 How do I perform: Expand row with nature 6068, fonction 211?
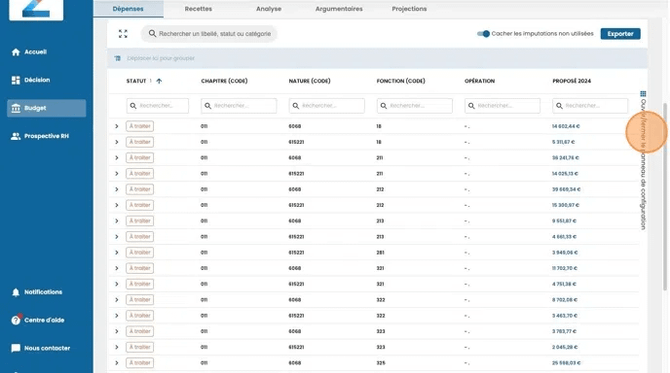[x=116, y=158]
